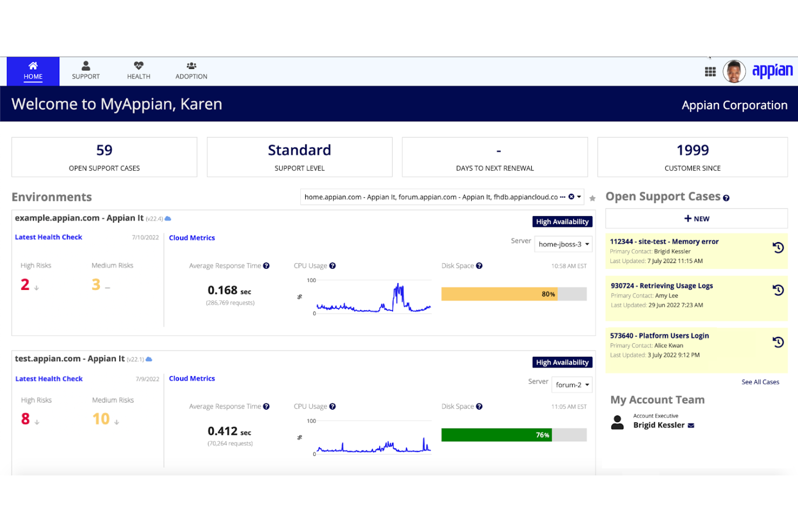Click the 0.412 sec response time value
This screenshot has width=798, height=532.
pyautogui.click(x=230, y=431)
